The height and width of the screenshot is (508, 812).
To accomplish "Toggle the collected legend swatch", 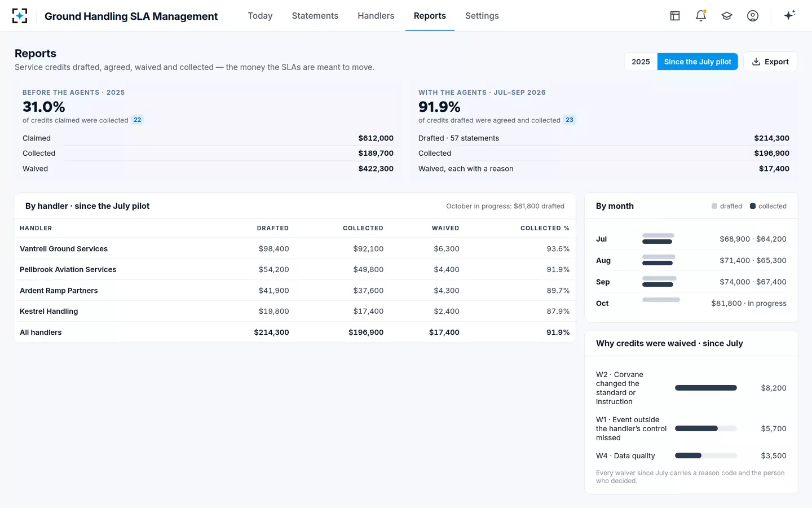I will point(753,206).
